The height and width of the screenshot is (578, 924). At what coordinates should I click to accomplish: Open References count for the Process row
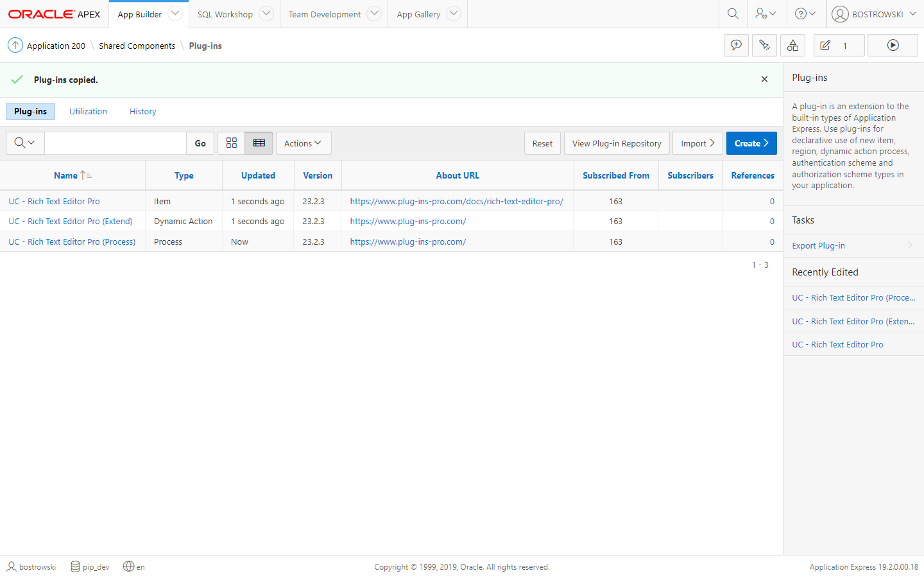tap(772, 241)
